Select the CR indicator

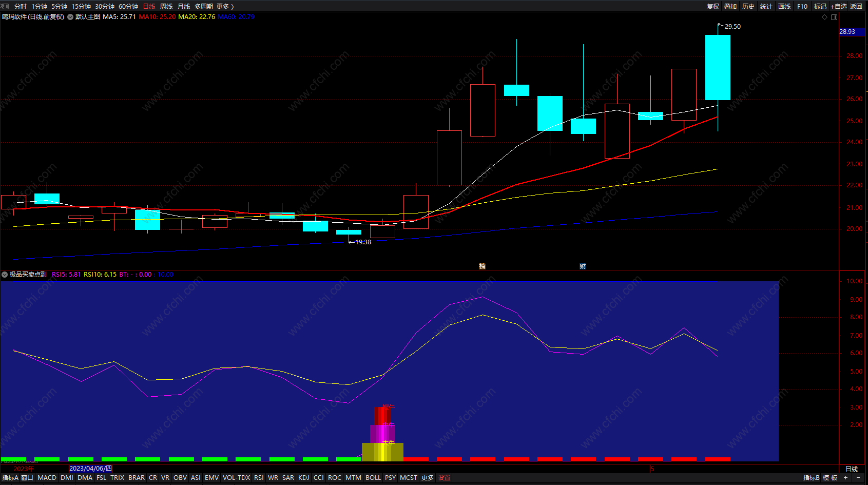(153, 478)
